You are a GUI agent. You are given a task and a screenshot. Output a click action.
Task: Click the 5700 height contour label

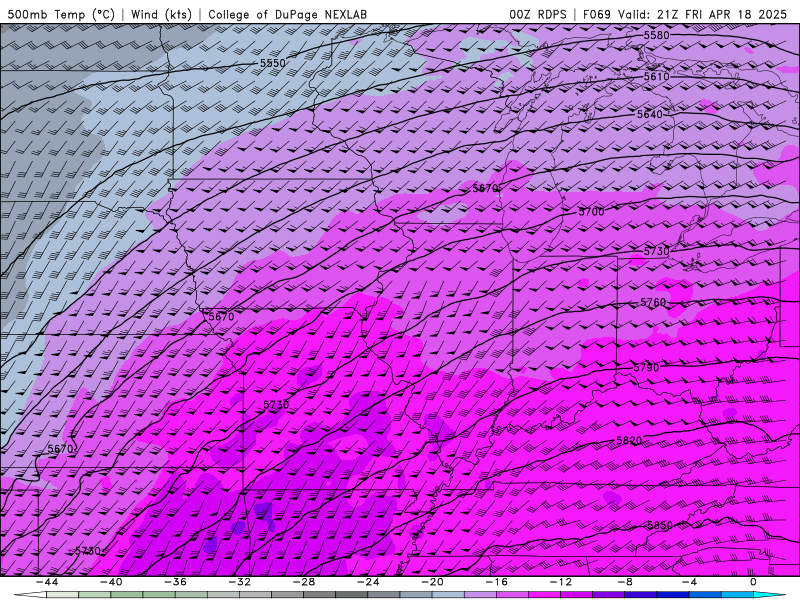(x=591, y=212)
